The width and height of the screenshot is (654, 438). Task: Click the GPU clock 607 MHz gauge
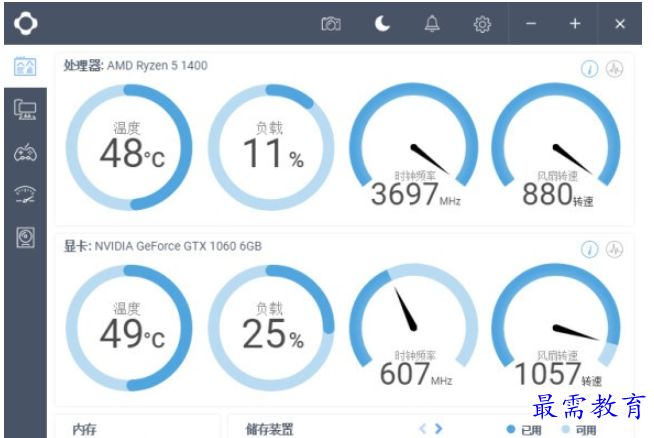(x=414, y=326)
